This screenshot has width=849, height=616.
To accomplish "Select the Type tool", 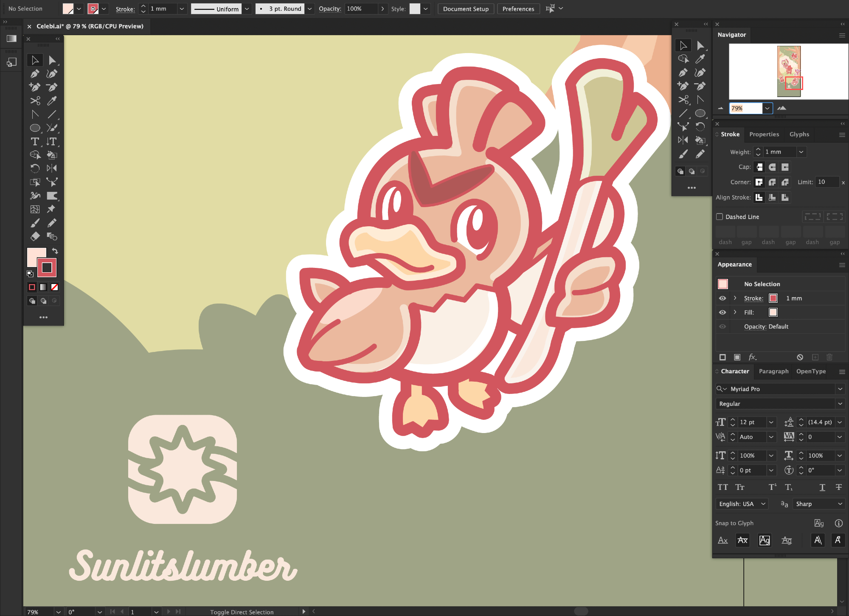I will pyautogui.click(x=35, y=141).
